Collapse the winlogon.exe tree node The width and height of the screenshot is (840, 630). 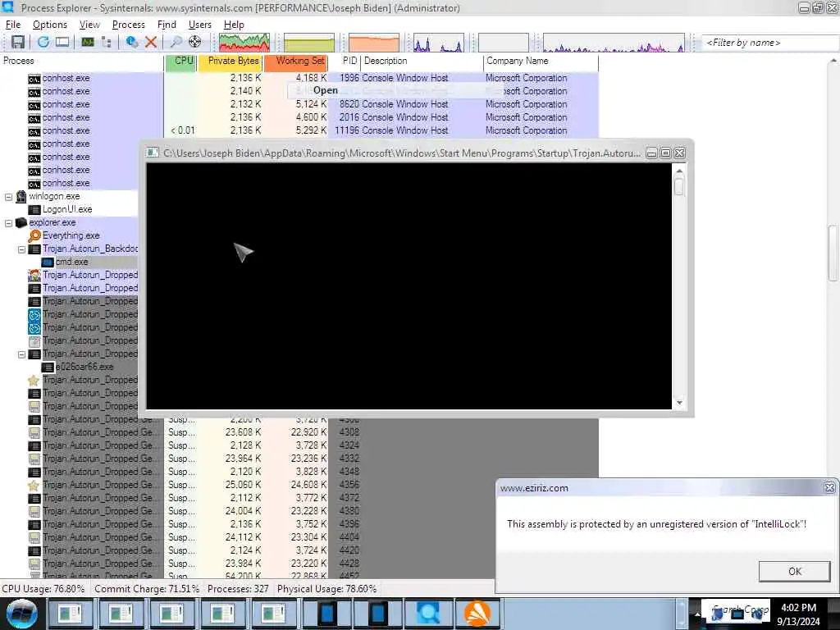pos(8,197)
